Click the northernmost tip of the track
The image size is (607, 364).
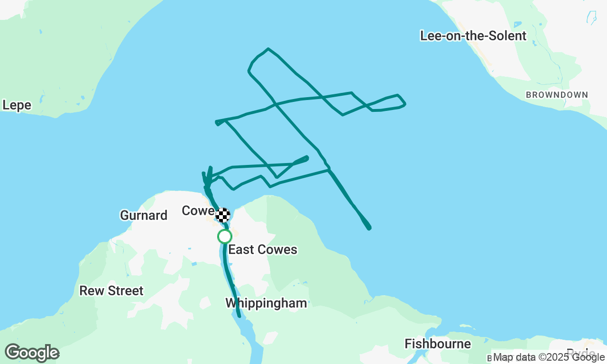coord(268,49)
